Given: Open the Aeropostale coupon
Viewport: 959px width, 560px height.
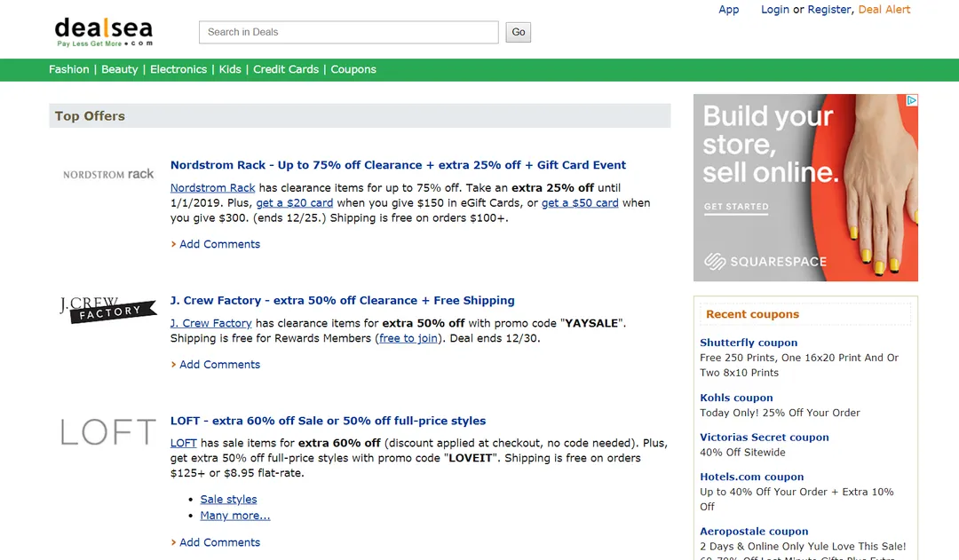Looking at the screenshot, I should click(754, 532).
